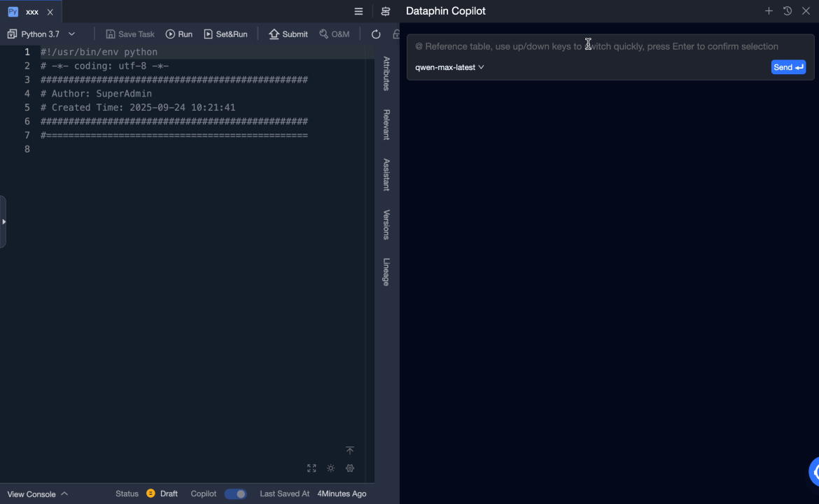The image size is (819, 504).
Task: Close the Dataphin Copilot panel
Action: tap(806, 11)
